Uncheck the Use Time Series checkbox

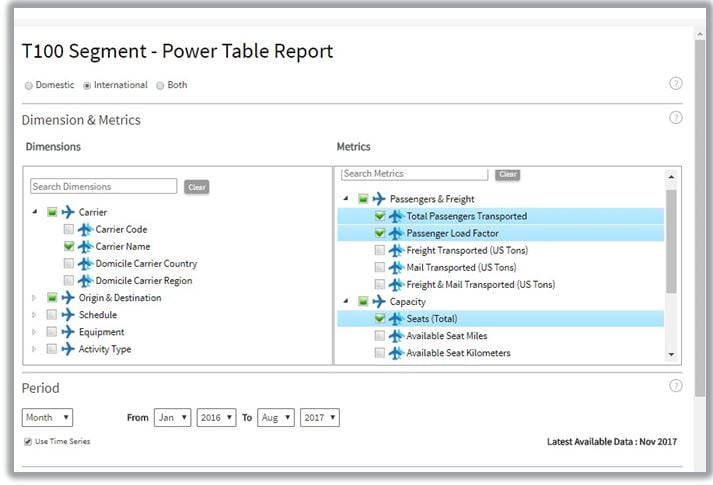(28, 441)
